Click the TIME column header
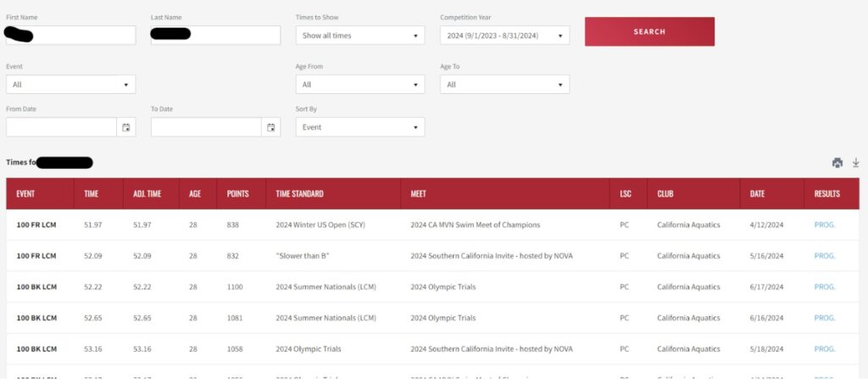Screen dimensions: 868x390 coord(92,194)
